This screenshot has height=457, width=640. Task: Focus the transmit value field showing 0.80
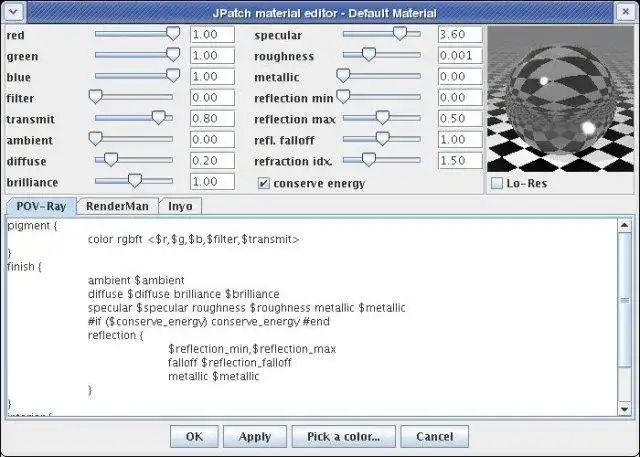click(x=212, y=119)
